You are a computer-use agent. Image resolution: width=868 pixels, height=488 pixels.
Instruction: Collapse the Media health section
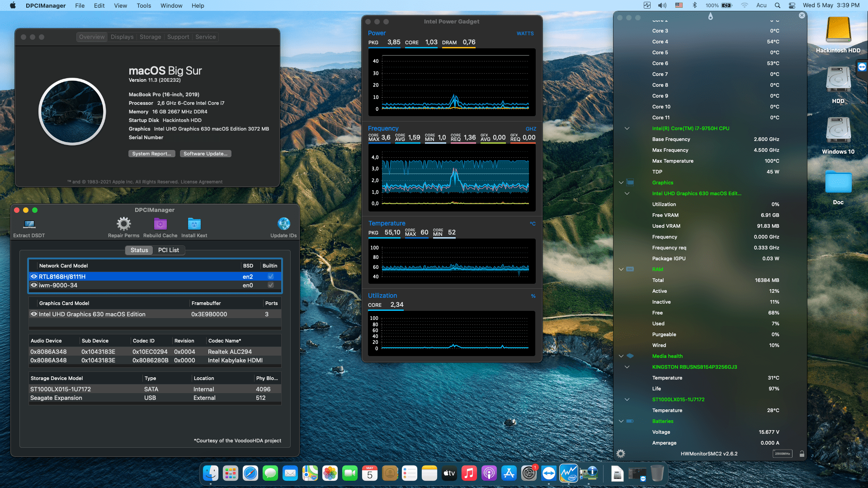point(621,356)
